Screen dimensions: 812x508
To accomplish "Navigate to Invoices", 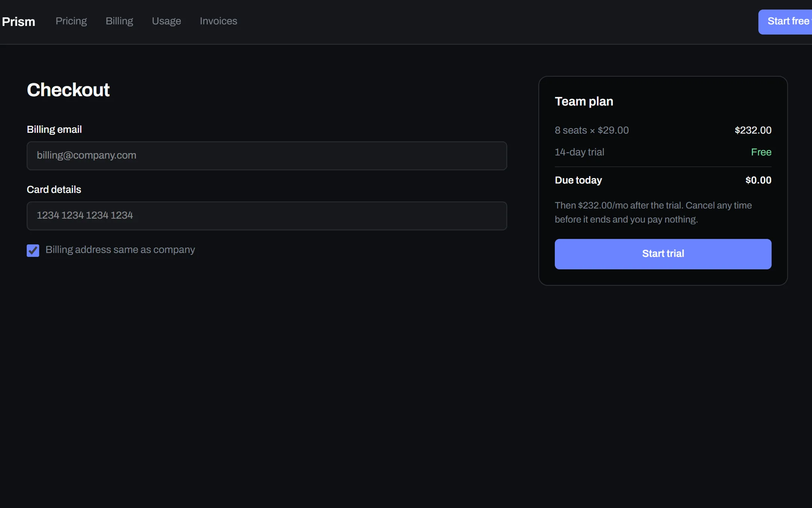I will point(218,21).
